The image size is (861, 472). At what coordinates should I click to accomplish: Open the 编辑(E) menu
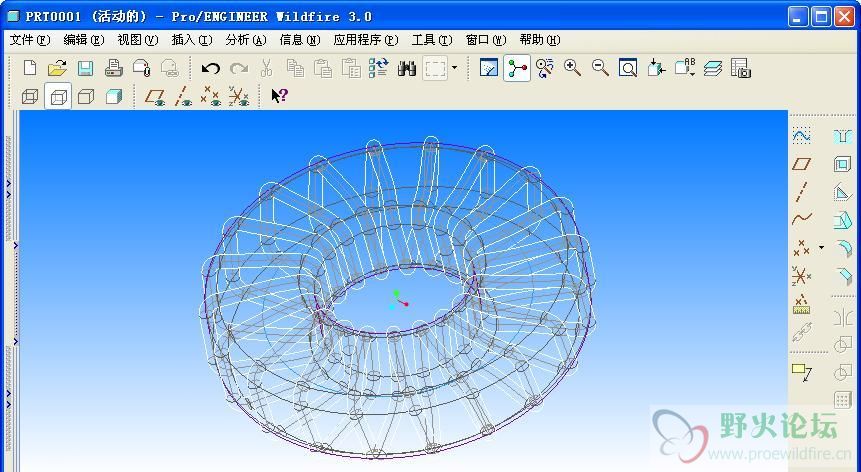click(x=83, y=40)
